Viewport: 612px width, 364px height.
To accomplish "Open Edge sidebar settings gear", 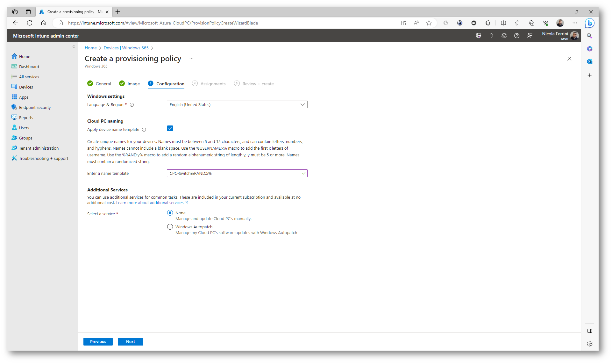I will [590, 344].
